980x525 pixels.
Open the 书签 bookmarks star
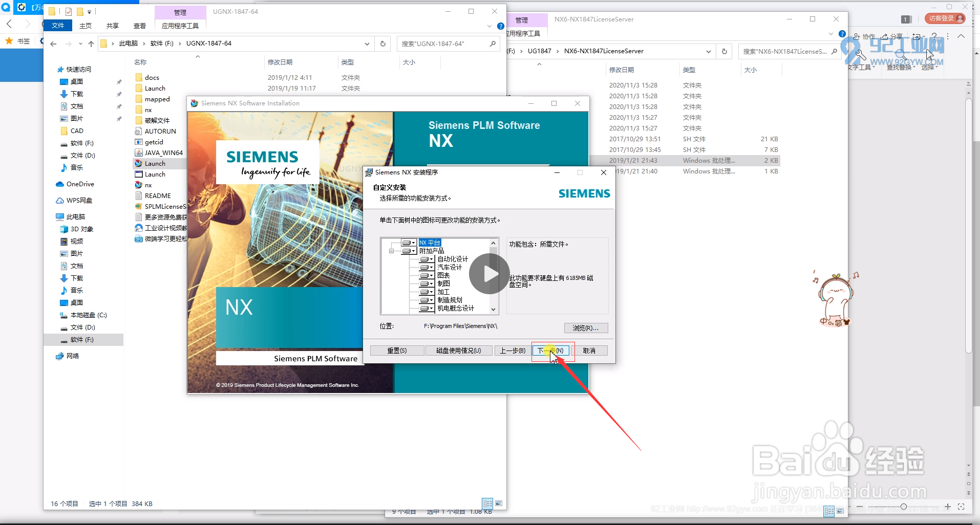pyautogui.click(x=9, y=40)
